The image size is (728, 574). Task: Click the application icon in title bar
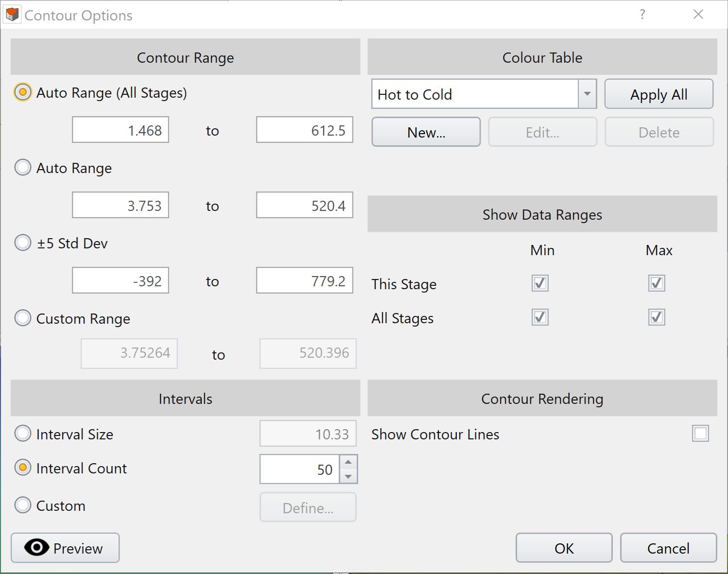(x=12, y=15)
